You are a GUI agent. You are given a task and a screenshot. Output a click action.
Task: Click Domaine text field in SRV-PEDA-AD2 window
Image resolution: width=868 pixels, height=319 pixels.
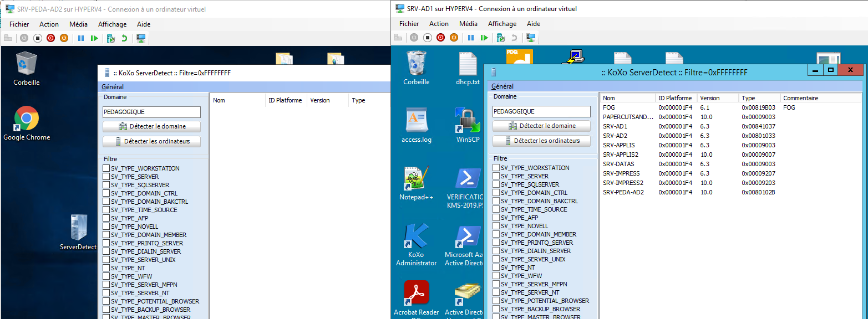[x=151, y=112]
